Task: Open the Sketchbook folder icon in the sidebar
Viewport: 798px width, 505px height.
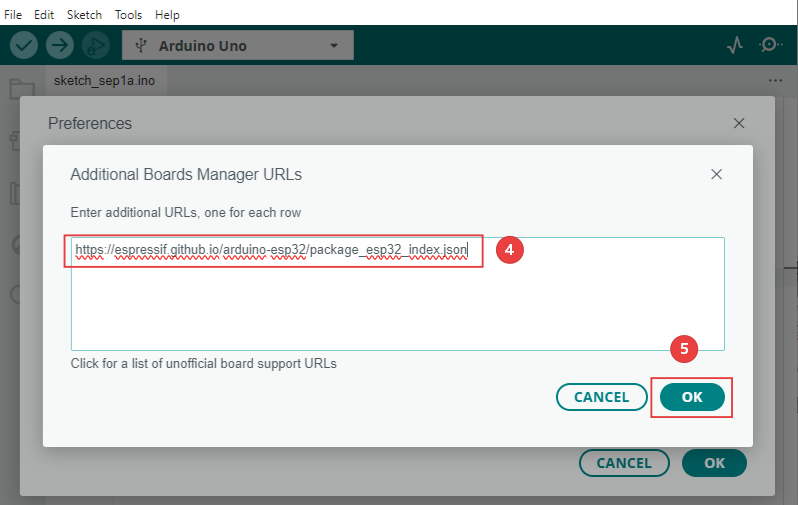Action: click(22, 89)
